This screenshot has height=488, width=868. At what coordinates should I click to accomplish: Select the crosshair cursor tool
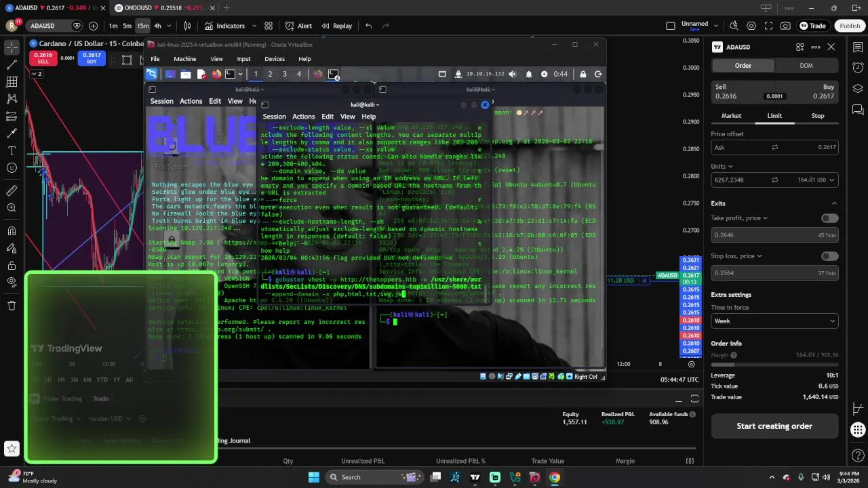12,47
